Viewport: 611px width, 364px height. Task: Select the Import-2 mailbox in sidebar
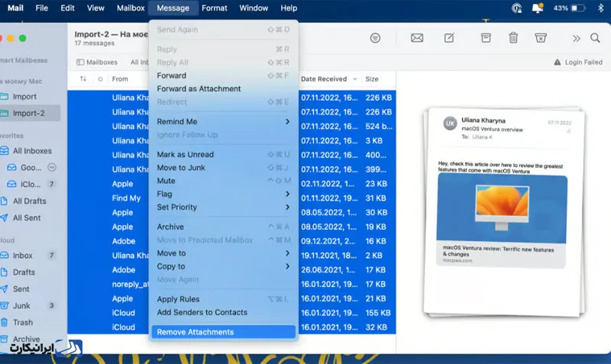coord(30,113)
